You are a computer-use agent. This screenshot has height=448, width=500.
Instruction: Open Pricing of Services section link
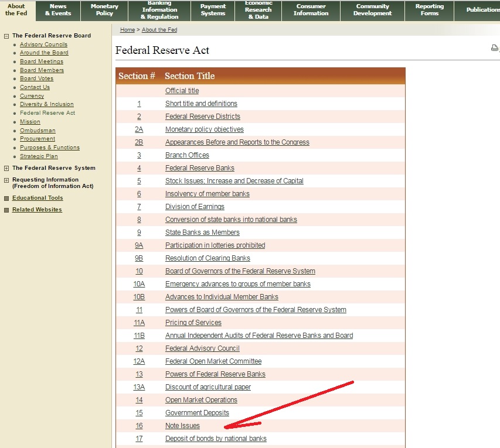click(x=193, y=323)
